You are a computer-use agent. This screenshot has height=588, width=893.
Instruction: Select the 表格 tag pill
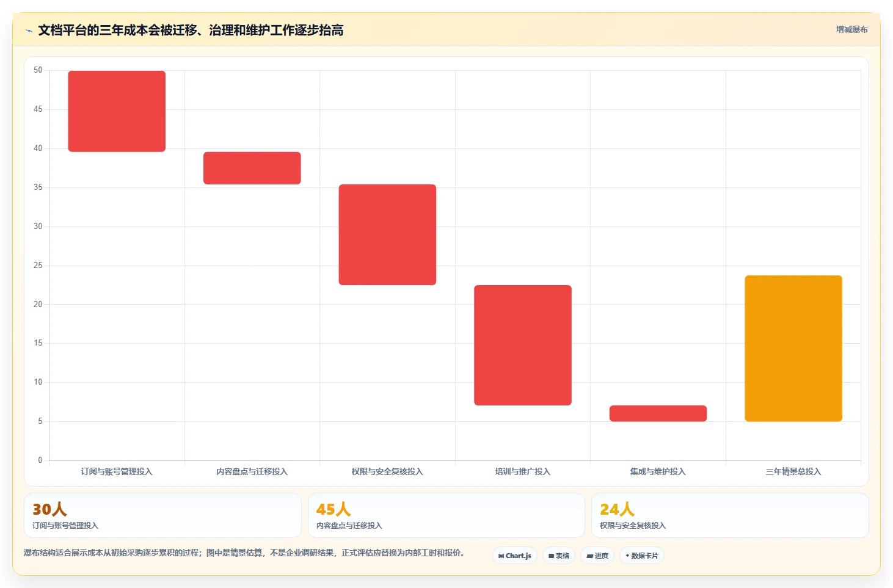click(x=559, y=556)
